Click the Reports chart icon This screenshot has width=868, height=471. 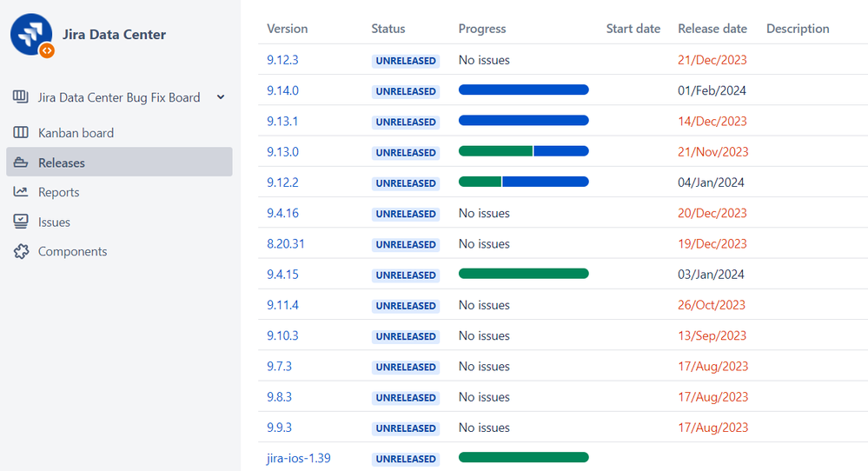tap(21, 191)
